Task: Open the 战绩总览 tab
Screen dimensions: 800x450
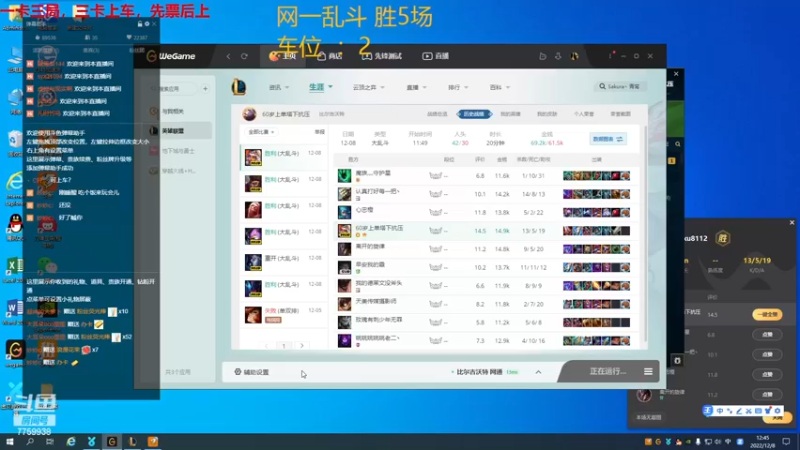Action: (437, 114)
